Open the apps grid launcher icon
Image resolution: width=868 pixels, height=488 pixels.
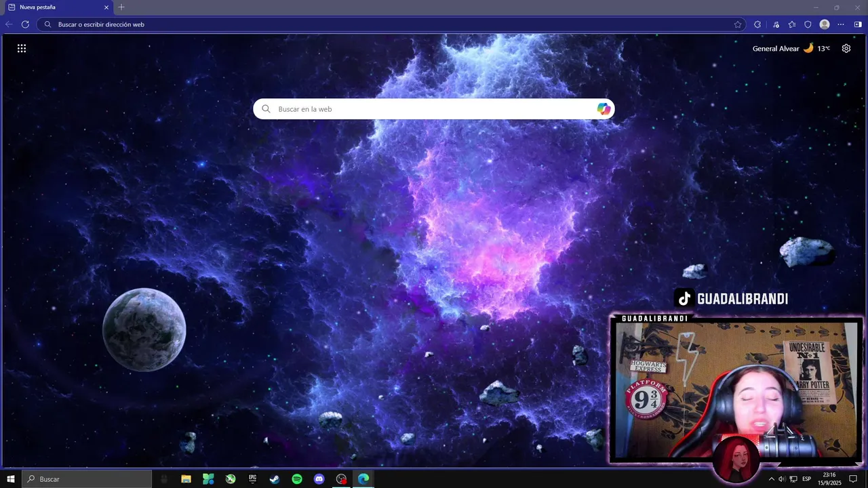pos(22,48)
